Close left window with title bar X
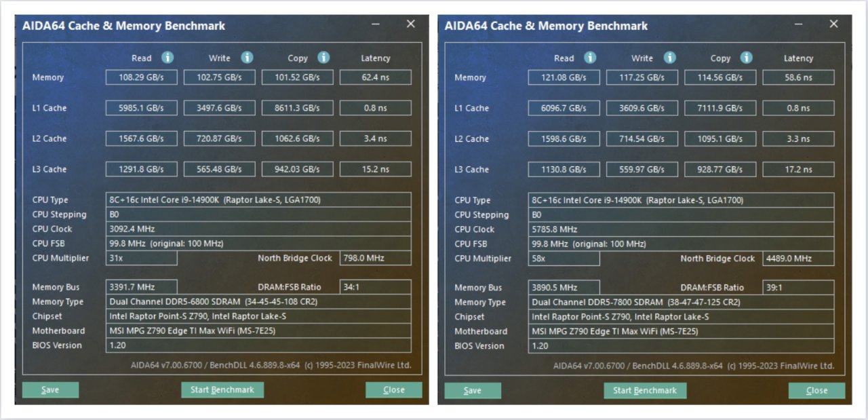Image resolution: width=868 pixels, height=420 pixels. (411, 24)
